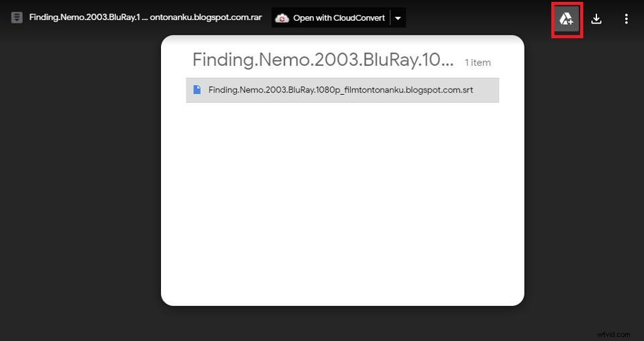Click the archive file type icon by the filename
Image resolution: width=644 pixels, height=341 pixels.
17,17
